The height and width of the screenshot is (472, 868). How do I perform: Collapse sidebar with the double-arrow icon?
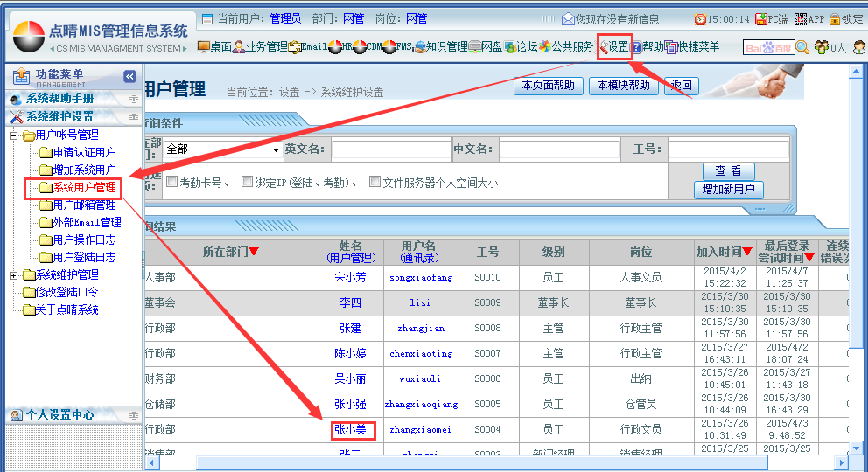pyautogui.click(x=129, y=76)
